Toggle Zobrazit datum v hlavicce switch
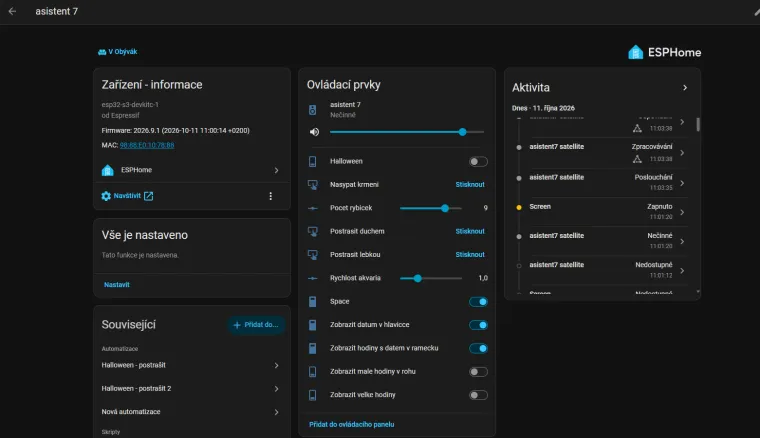Screen dimensions: 760x438 [x=478, y=325]
